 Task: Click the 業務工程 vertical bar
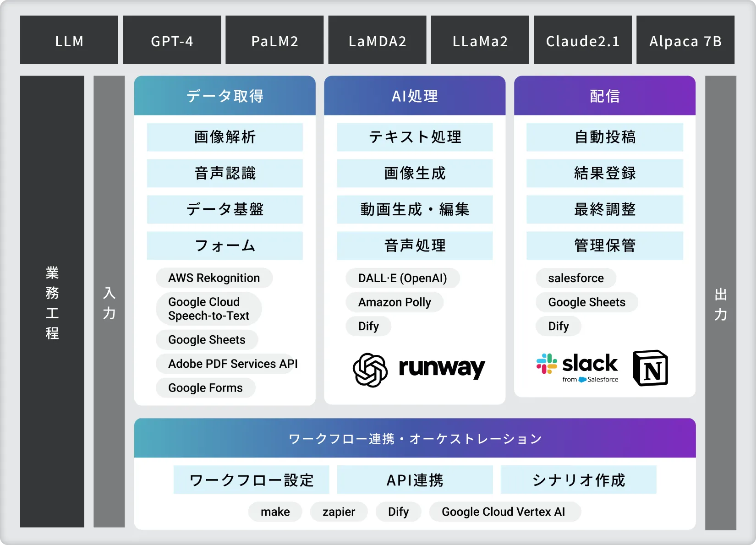pyautogui.click(x=52, y=301)
